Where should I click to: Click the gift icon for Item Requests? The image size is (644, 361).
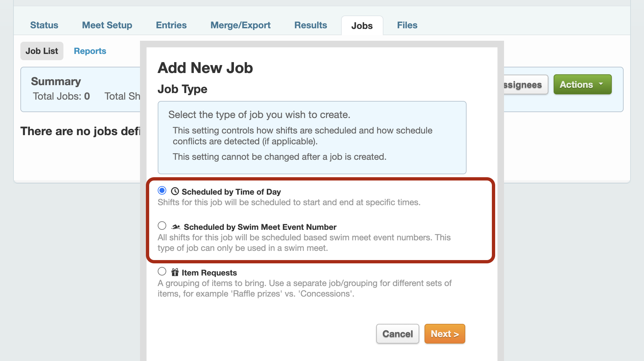(175, 272)
